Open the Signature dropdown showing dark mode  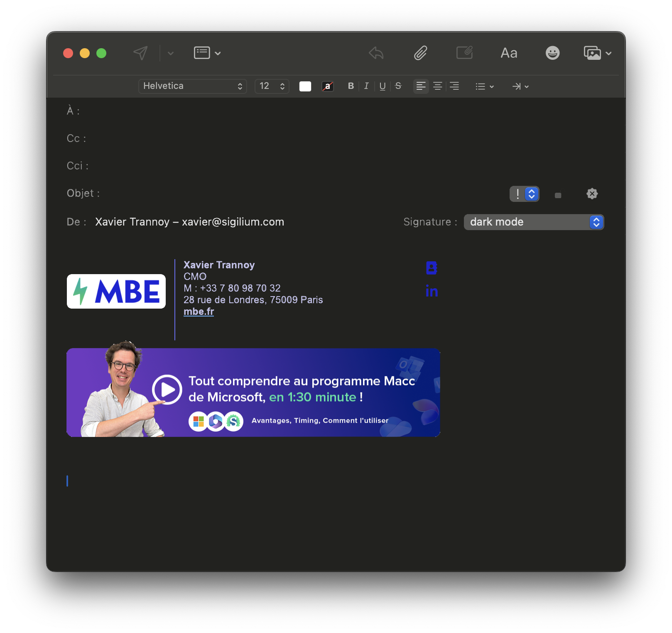(x=534, y=222)
